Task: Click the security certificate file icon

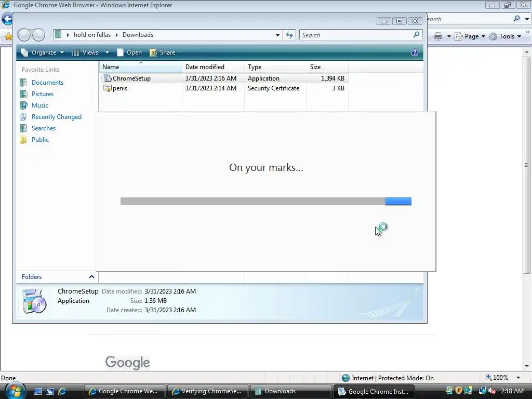Action: [x=108, y=88]
